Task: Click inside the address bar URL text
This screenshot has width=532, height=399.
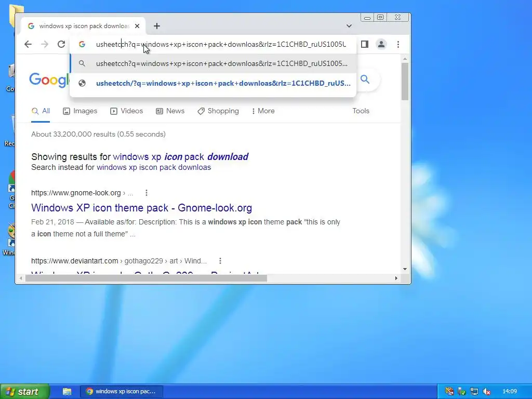Action: [x=221, y=44]
